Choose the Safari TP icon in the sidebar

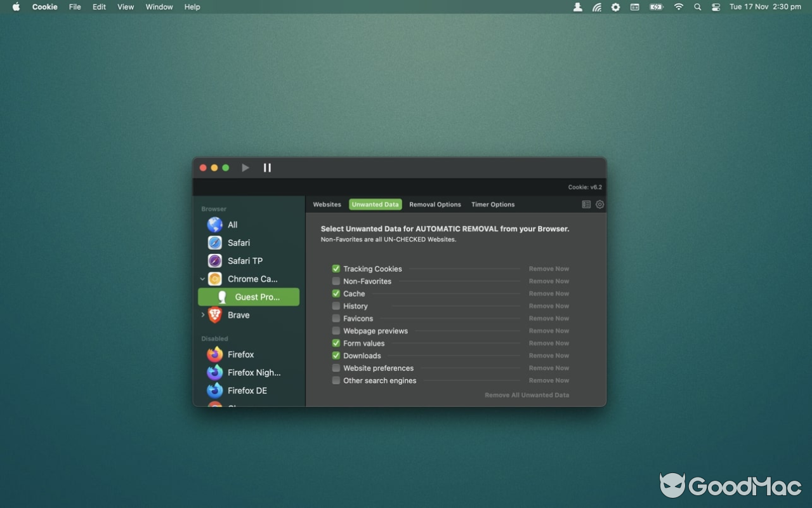coord(215,261)
